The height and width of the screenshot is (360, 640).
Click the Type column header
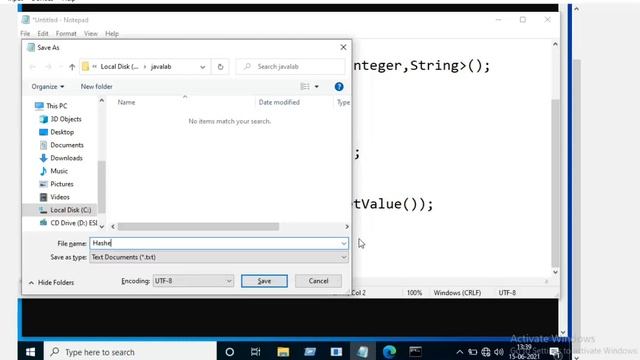[x=343, y=102]
